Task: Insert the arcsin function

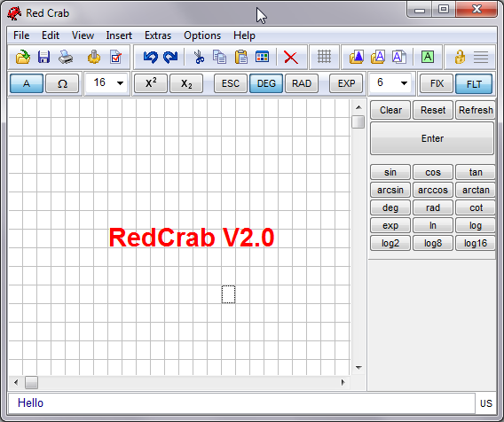Action: click(390, 190)
